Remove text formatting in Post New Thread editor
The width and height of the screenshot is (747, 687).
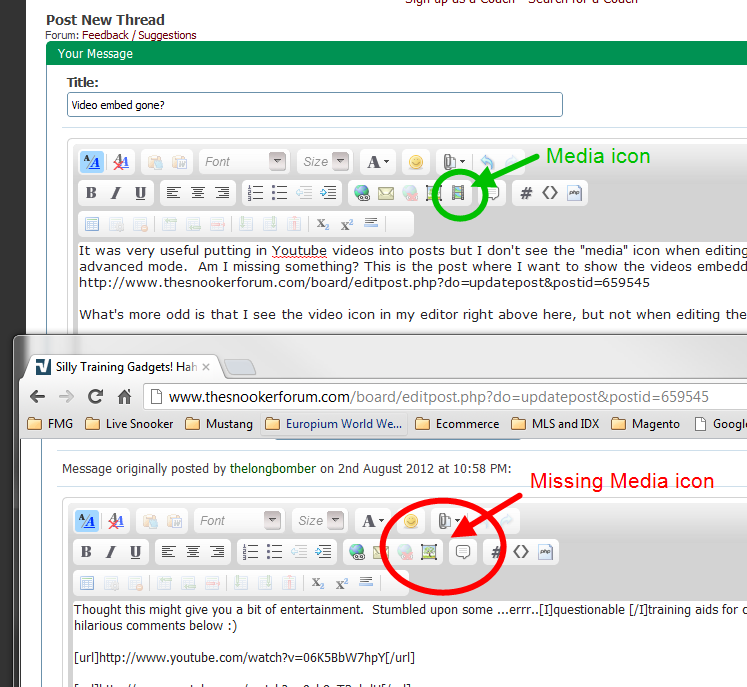click(x=121, y=162)
